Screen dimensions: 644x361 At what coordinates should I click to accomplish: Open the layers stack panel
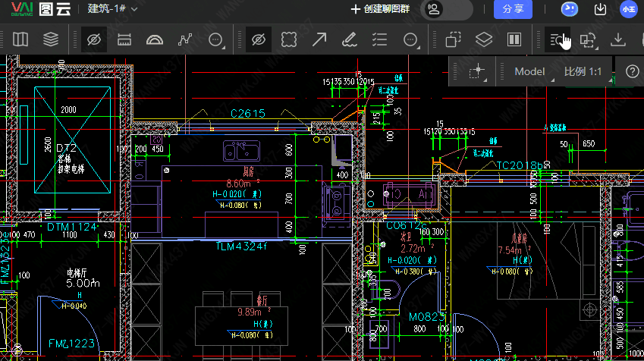[x=51, y=39]
